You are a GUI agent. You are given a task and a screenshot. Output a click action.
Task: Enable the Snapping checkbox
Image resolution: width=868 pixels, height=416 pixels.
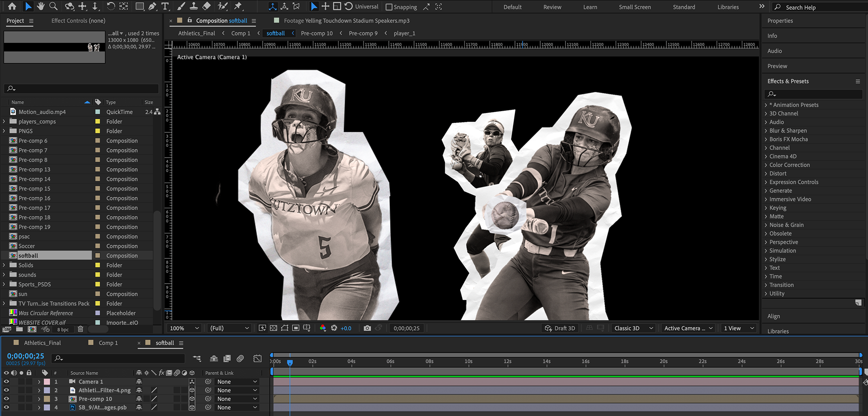click(389, 7)
